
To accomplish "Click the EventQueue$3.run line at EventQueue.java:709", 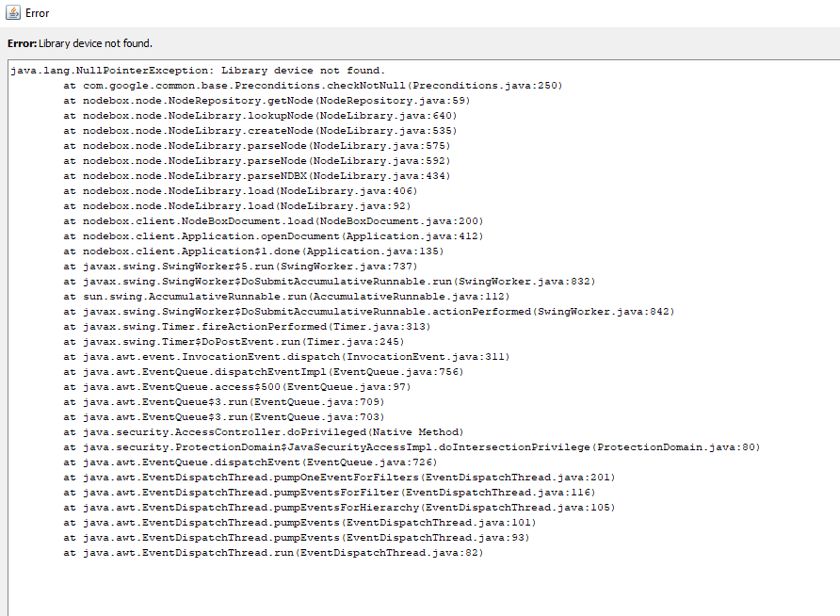I will (224, 401).
